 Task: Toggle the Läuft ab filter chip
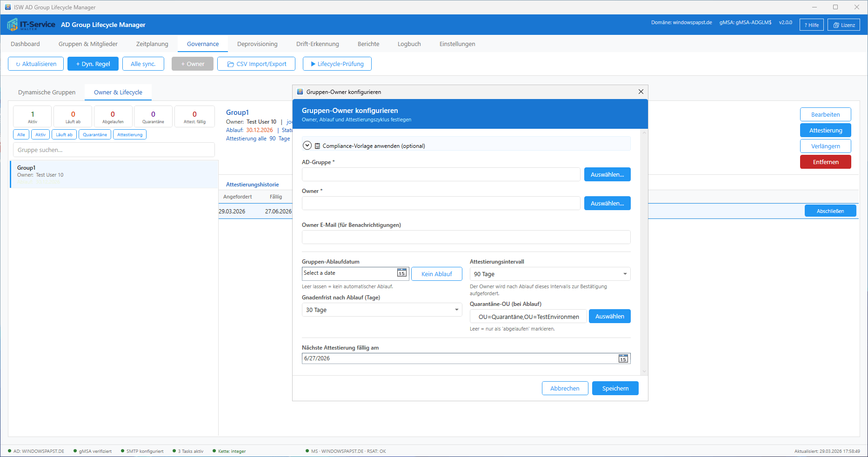pyautogui.click(x=64, y=135)
